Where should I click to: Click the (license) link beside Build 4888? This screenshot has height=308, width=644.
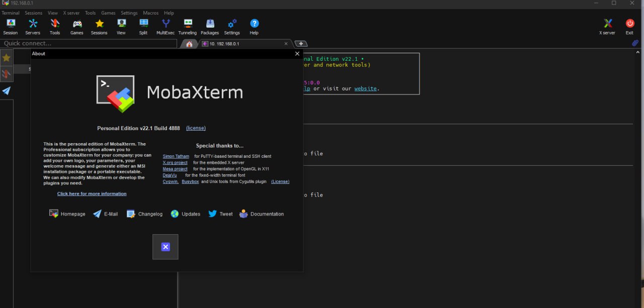(196, 128)
